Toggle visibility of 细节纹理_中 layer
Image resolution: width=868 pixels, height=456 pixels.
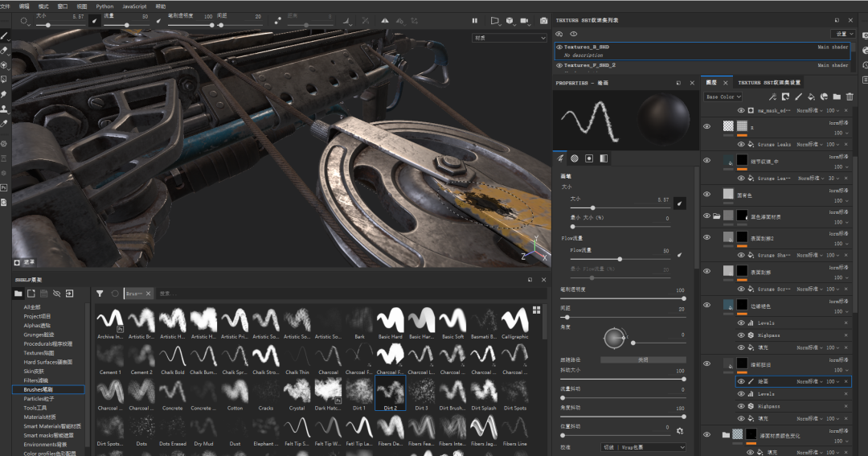[x=707, y=161]
